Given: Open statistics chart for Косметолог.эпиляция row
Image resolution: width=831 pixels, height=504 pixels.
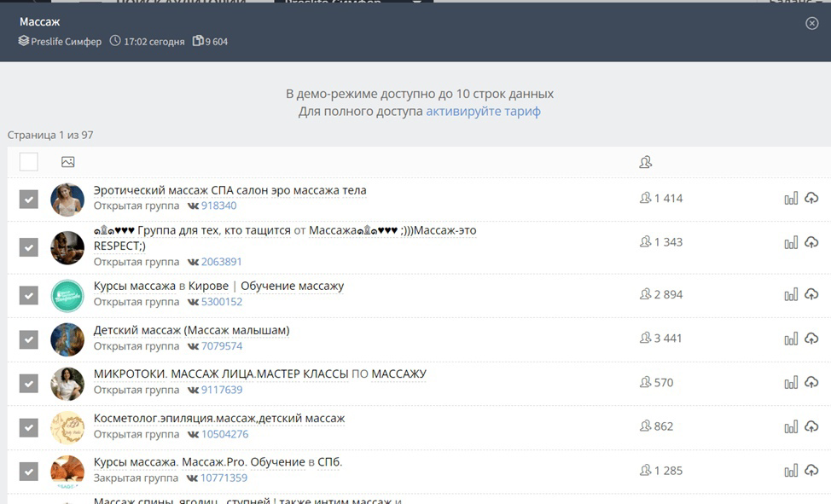Looking at the screenshot, I should coord(791,426).
